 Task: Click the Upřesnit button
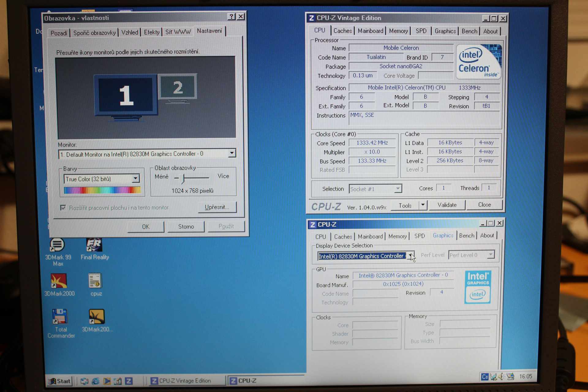pos(217,207)
